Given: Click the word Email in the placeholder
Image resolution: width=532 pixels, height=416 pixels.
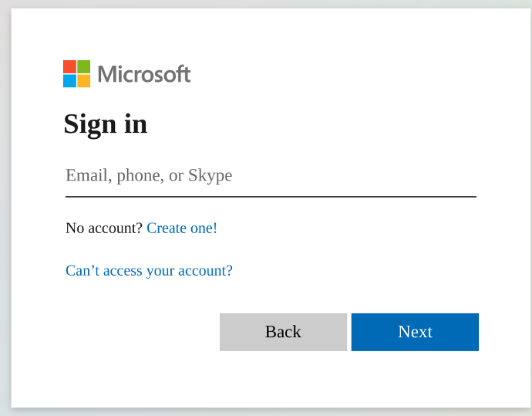Looking at the screenshot, I should click(86, 176).
